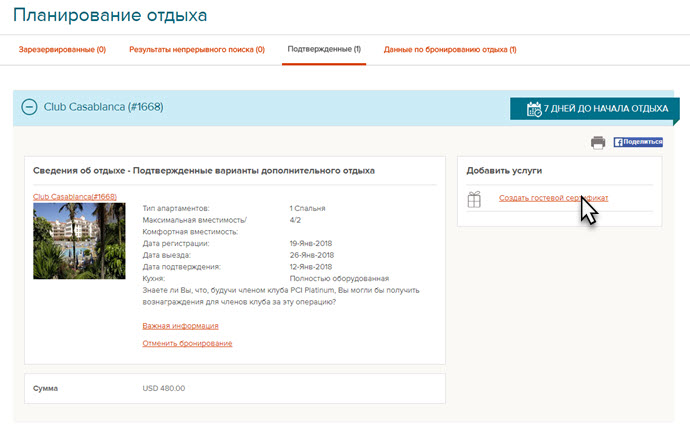Image resolution: width=690 pixels, height=430 pixels.
Task: Click calendar icon in days-left banner
Action: 534,109
